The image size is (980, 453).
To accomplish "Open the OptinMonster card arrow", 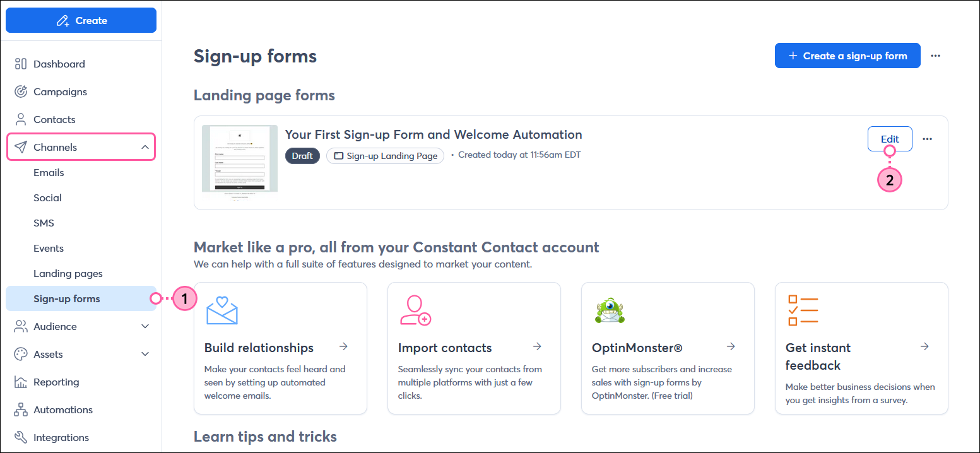I will coord(731,346).
